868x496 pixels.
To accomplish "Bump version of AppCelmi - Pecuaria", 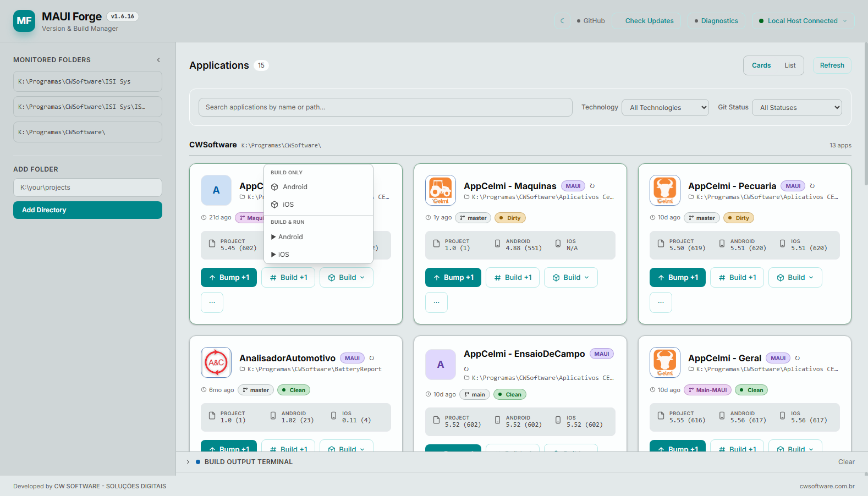I will pyautogui.click(x=678, y=278).
